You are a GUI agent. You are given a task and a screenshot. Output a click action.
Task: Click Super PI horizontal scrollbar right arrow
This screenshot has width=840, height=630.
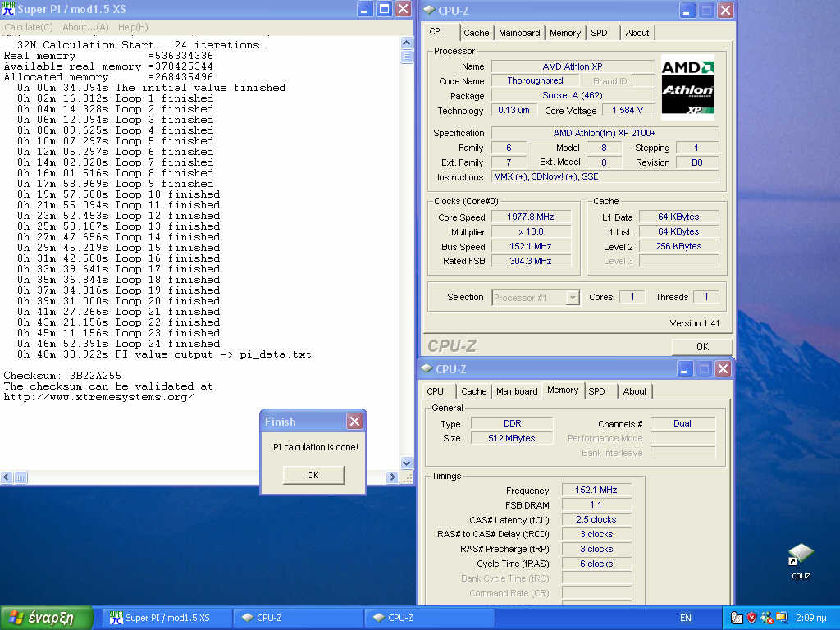pyautogui.click(x=392, y=477)
